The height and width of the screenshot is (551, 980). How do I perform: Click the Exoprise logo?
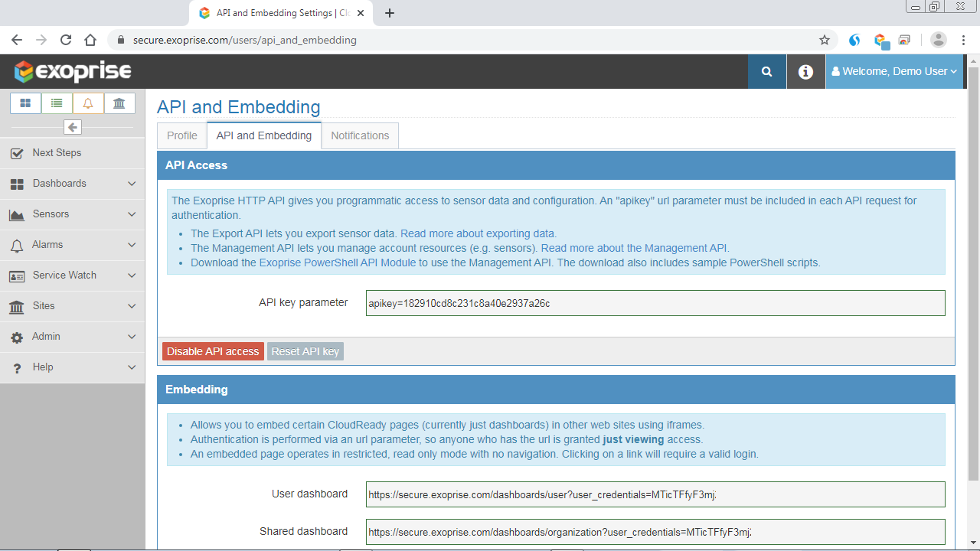(73, 71)
